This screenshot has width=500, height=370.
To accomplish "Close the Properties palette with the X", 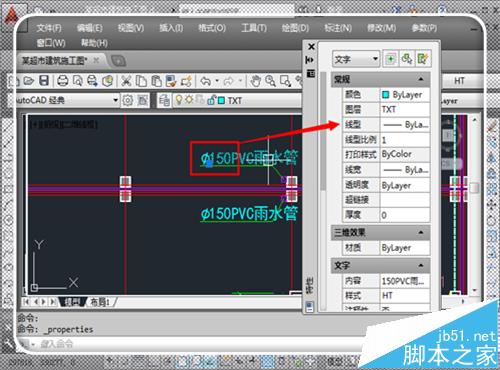I will (x=311, y=47).
